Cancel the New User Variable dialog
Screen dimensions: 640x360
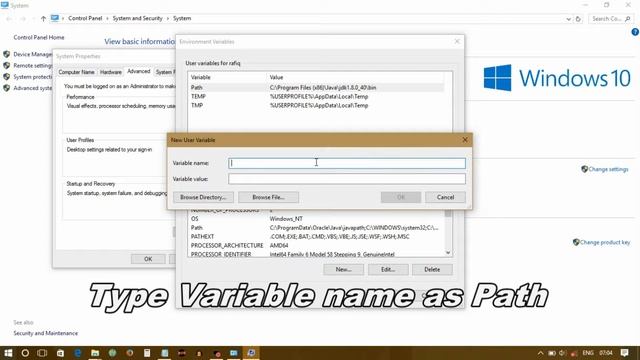(x=445, y=197)
